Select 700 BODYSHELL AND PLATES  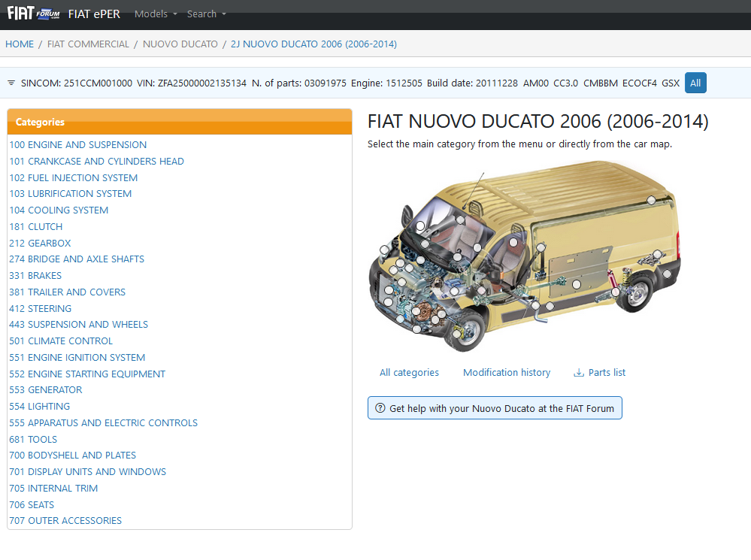pyautogui.click(x=73, y=456)
